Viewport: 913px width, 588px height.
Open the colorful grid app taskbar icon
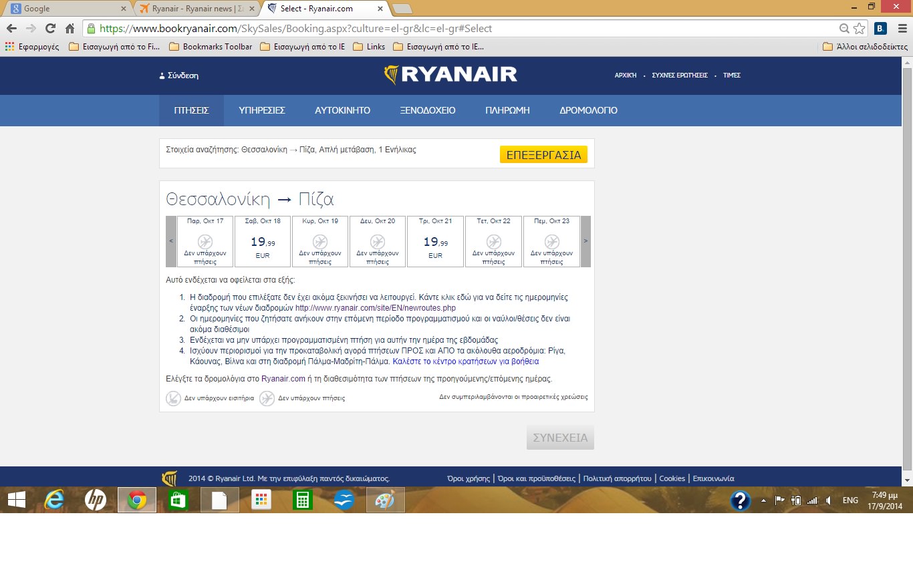(261, 500)
